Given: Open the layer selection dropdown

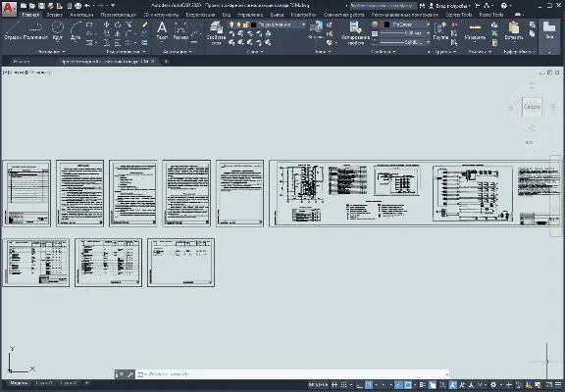Looking at the screenshot, I should point(279,24).
